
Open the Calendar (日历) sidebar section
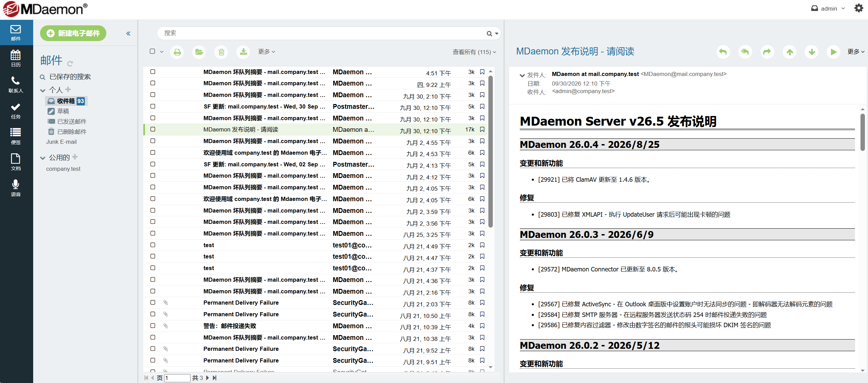pos(16,58)
